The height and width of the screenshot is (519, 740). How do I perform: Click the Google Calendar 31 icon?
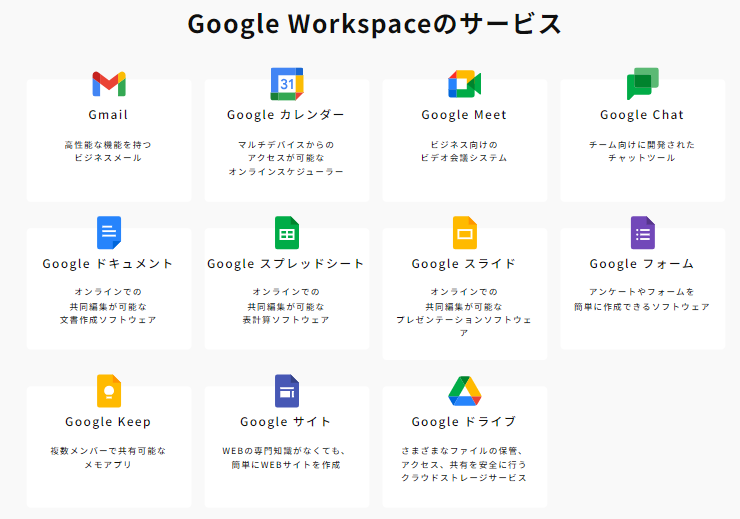[x=287, y=84]
